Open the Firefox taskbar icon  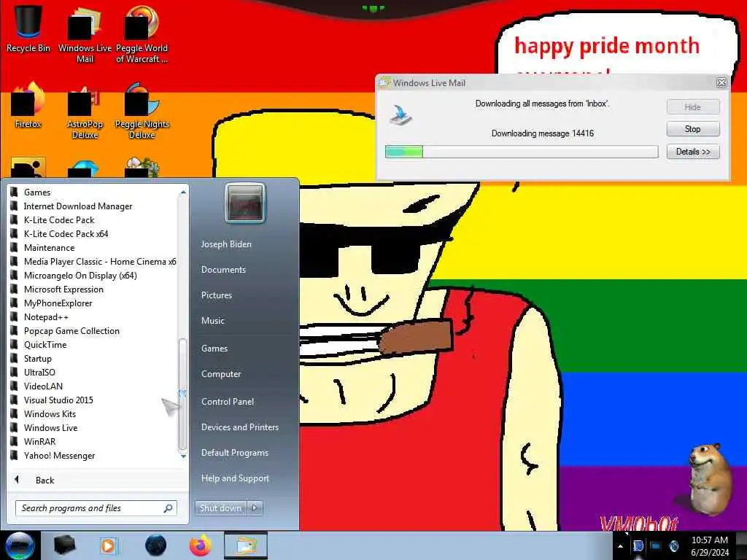pos(201,545)
